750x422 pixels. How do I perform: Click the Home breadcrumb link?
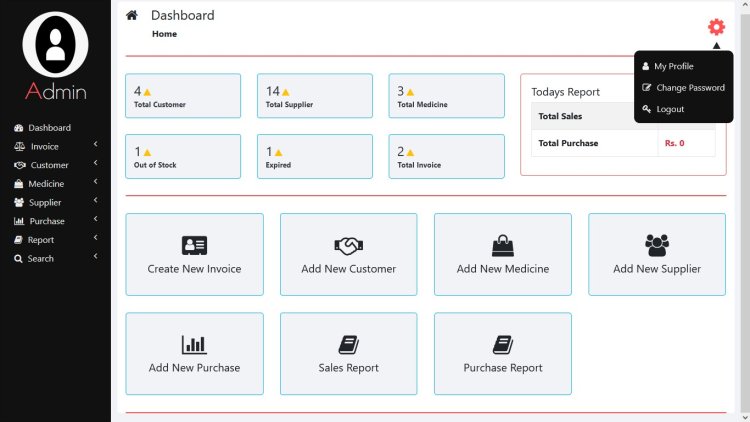coord(164,34)
